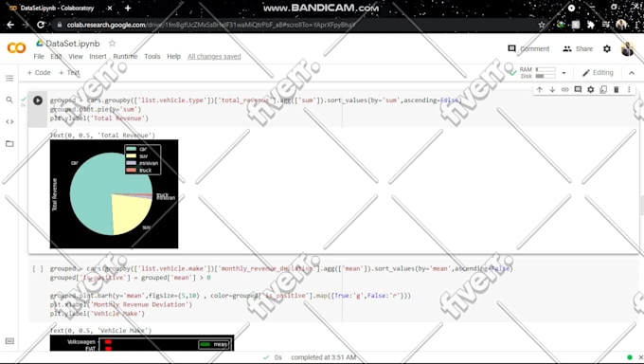This screenshot has width=644, height=364.
Task: Click Text(0, 0.5, 'Vehicle Make') output
Action: click(x=100, y=330)
